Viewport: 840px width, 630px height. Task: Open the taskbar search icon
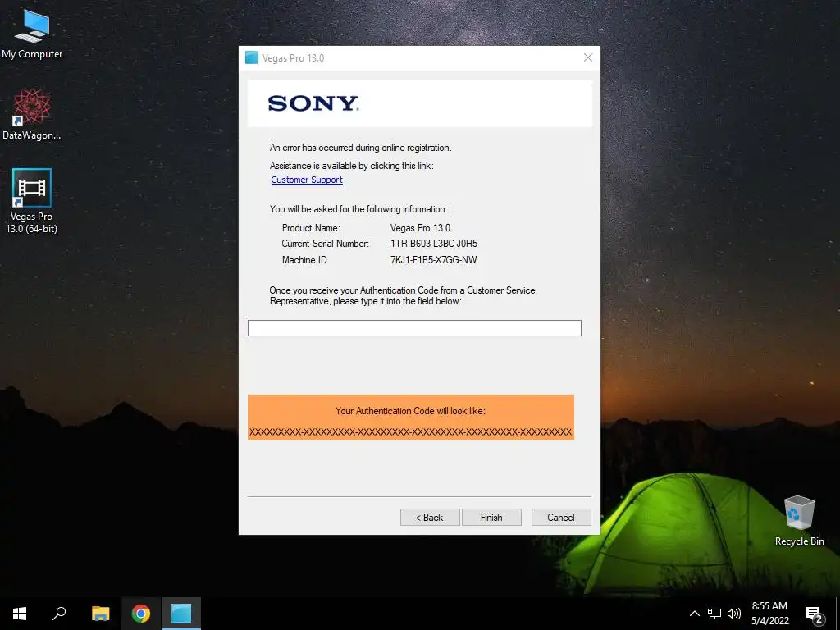pos(59,614)
